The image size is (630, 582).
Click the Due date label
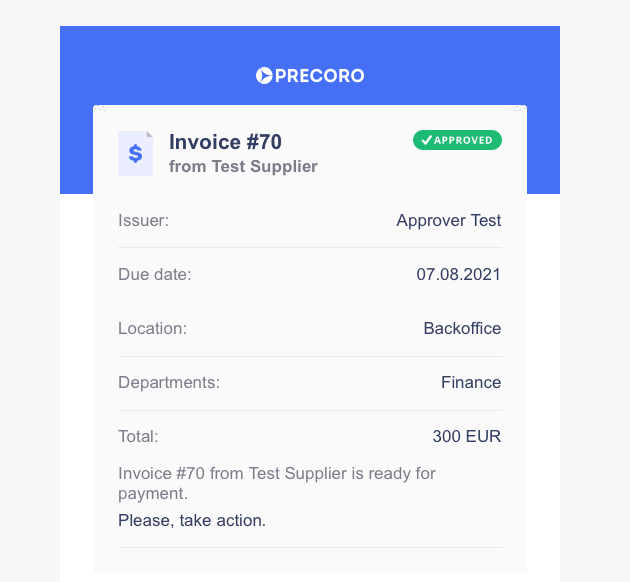click(155, 275)
